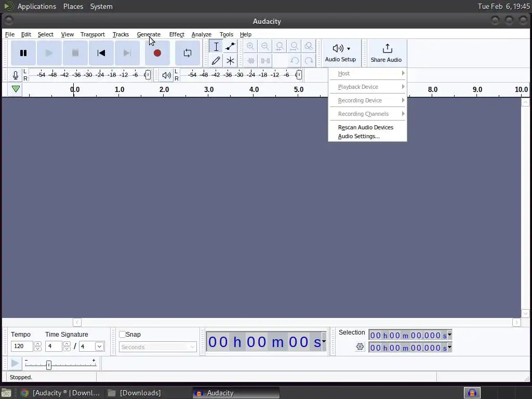This screenshot has width=532, height=399.
Task: Open the Seconds snap-to dropdown
Action: coord(158,347)
